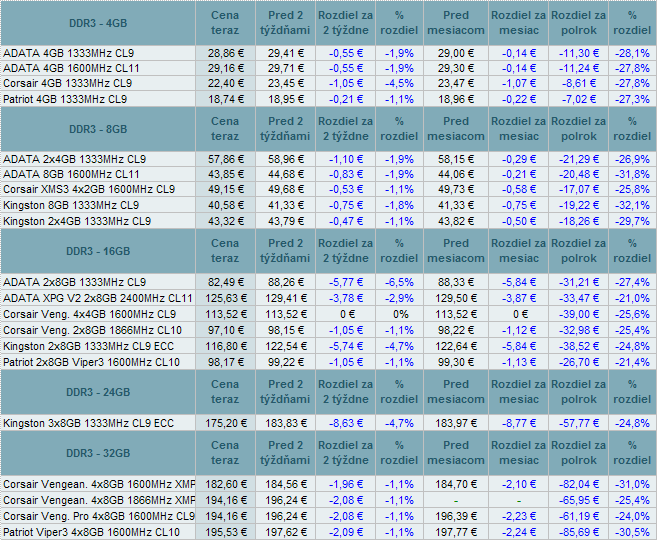Click the -1,07 € month difference cell
This screenshot has width=657, height=540.
[519, 83]
